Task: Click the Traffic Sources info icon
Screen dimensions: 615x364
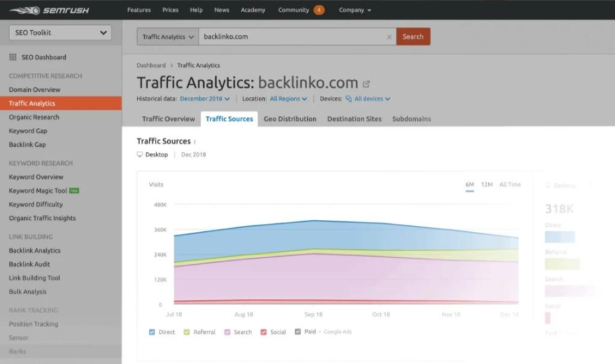Action: point(195,142)
